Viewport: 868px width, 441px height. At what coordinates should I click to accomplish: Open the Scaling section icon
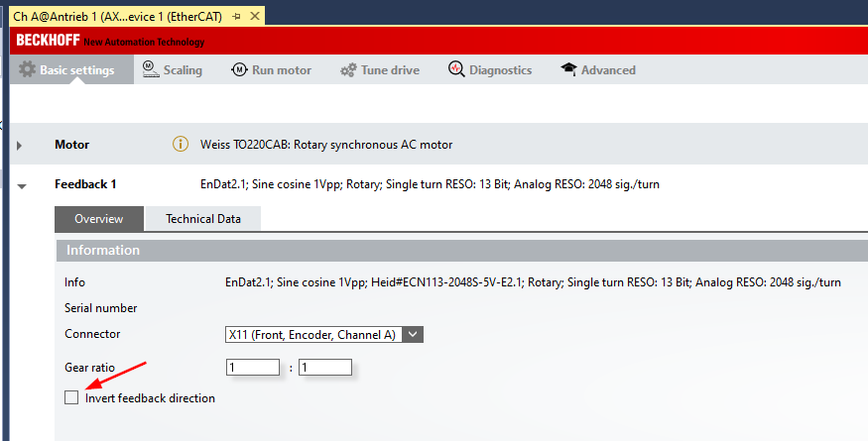[x=150, y=69]
